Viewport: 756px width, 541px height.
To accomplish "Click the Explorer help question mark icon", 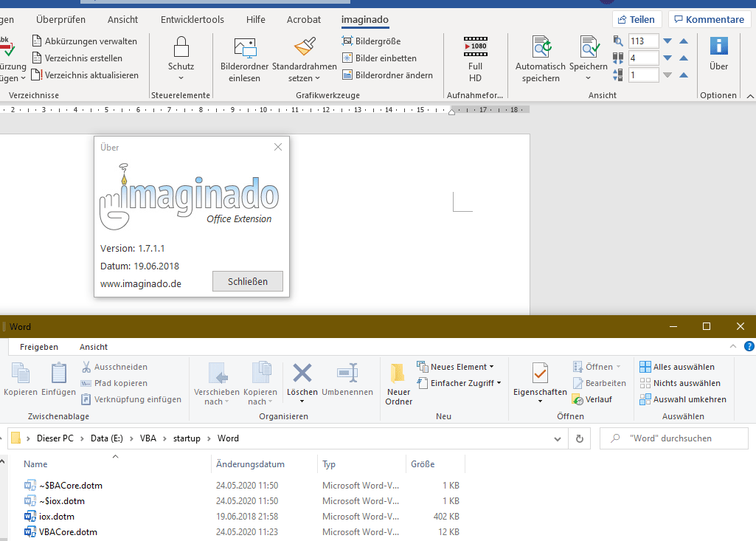I will point(749,346).
